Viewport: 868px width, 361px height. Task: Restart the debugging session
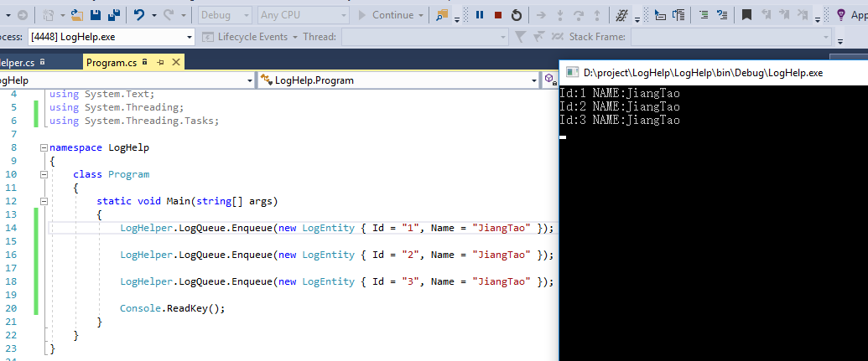tap(516, 15)
